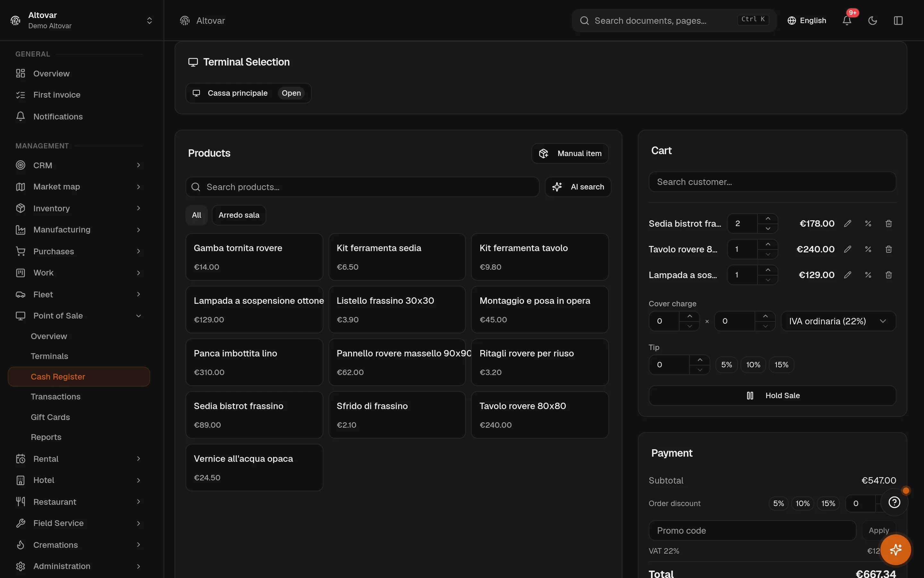Focus the Search customer field
This screenshot has width=924, height=578.
(772, 182)
